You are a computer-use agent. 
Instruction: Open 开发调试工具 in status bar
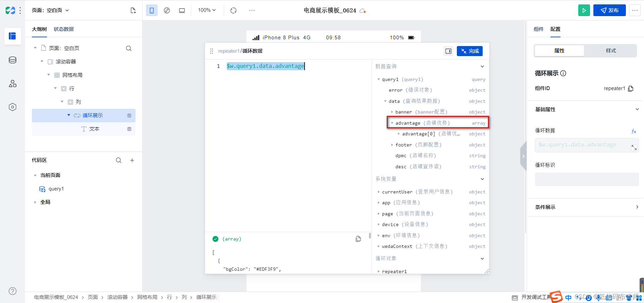(x=532, y=297)
